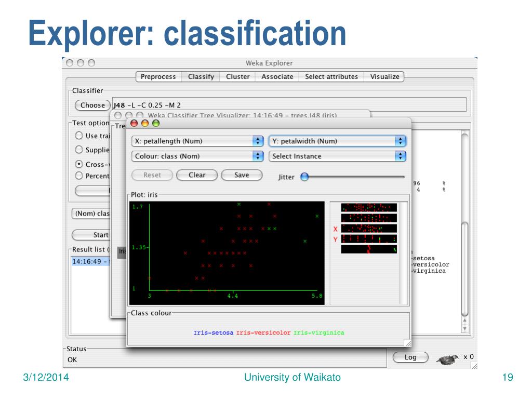Click the attribute strip marked Y
The height and width of the screenshot is (399, 532).
point(369,239)
